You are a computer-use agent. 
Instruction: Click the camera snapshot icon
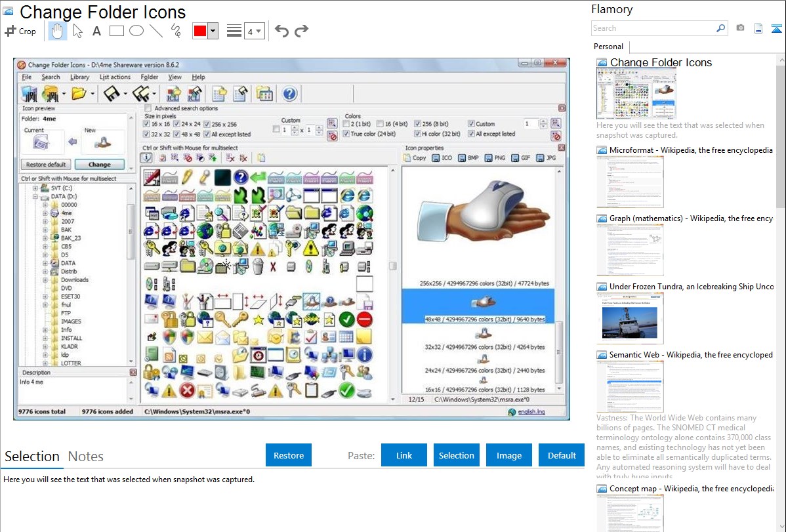tap(740, 28)
